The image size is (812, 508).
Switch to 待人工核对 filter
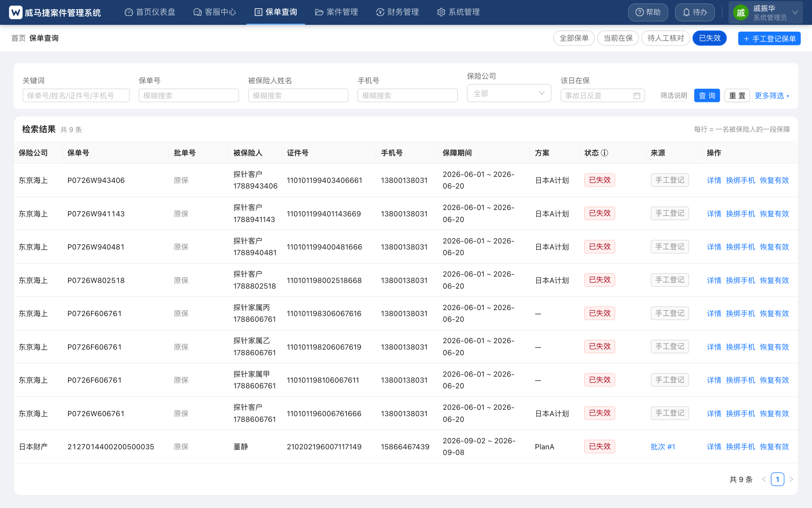[x=666, y=38]
